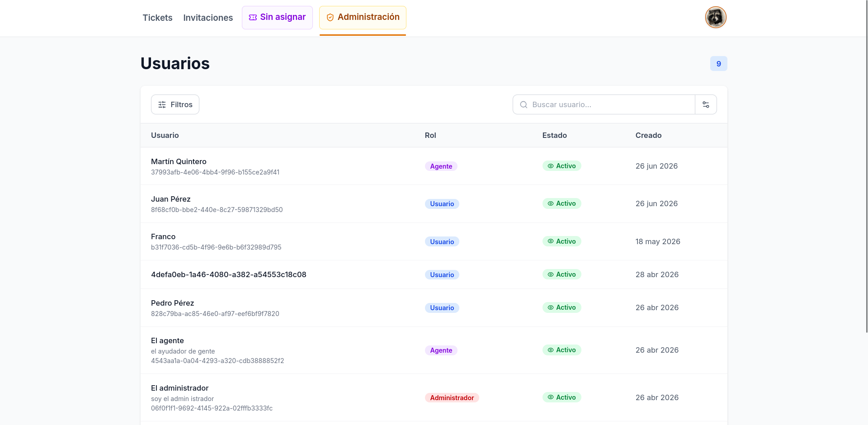Select user Martín Quintero
The height and width of the screenshot is (425, 868).
179,161
